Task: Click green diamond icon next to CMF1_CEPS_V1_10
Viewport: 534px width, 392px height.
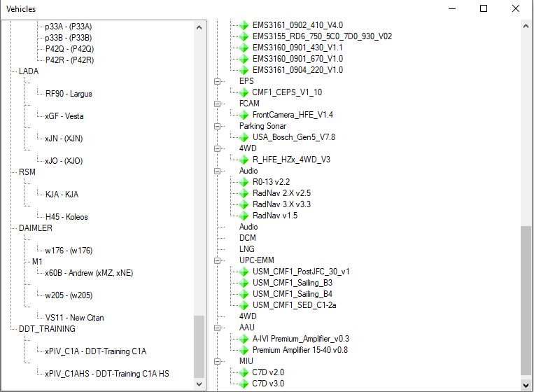Action: point(244,92)
